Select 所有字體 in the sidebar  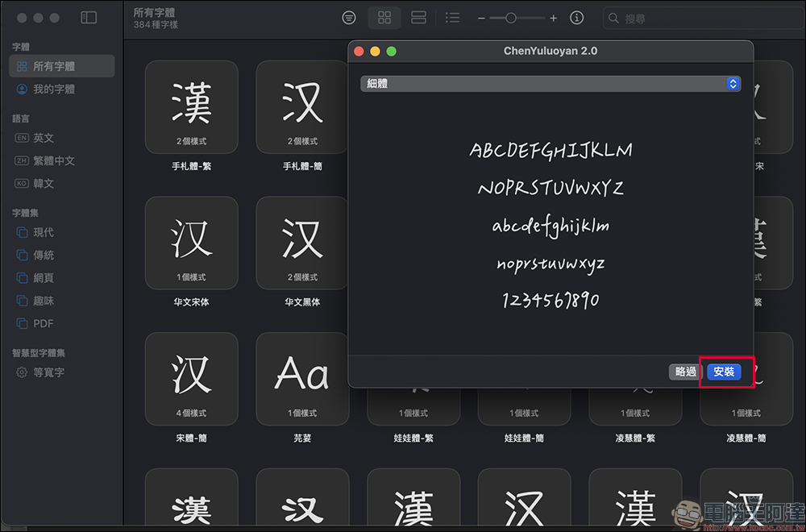click(62, 66)
